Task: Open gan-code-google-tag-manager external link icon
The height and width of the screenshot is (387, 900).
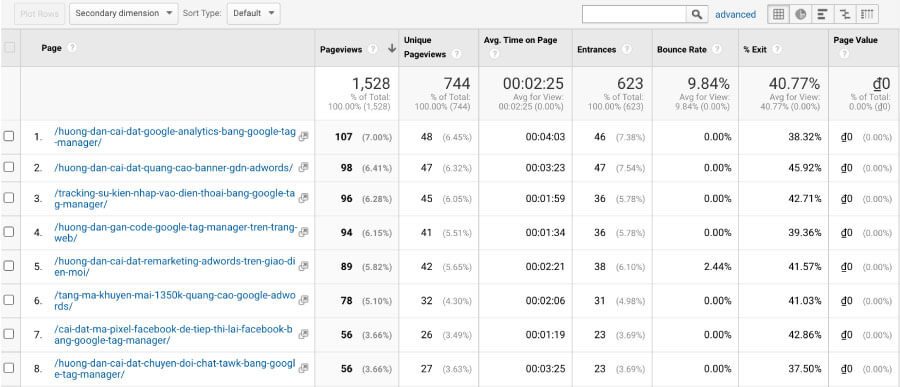Action: pos(304,231)
